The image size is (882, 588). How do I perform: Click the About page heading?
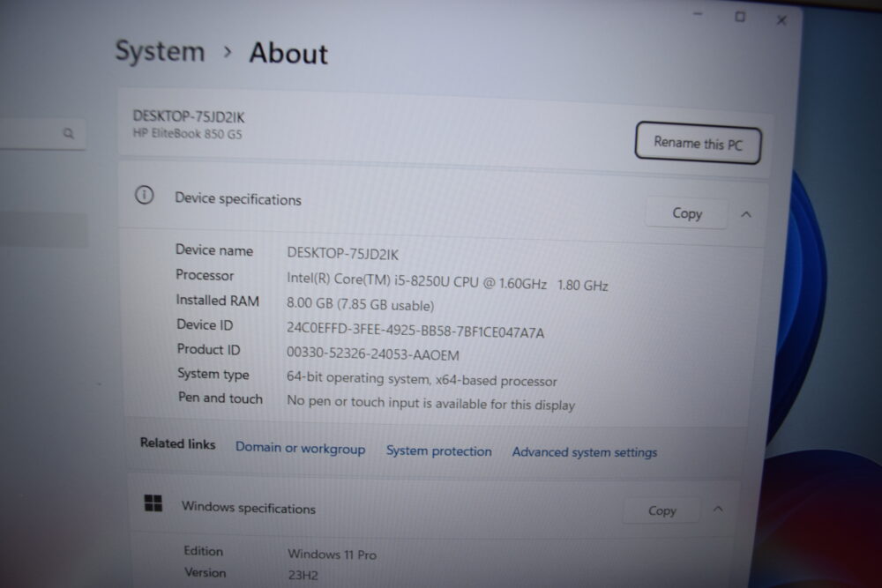[x=288, y=54]
